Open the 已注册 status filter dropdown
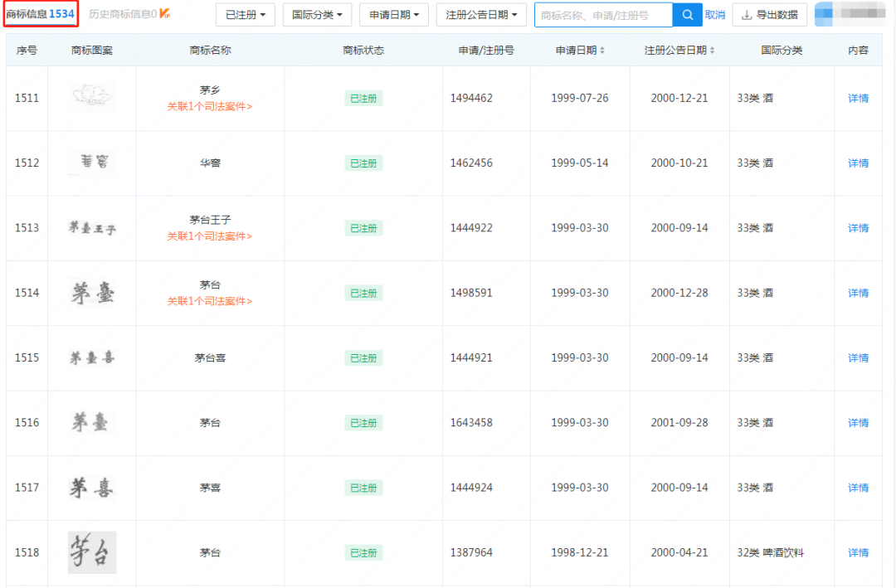 [245, 15]
